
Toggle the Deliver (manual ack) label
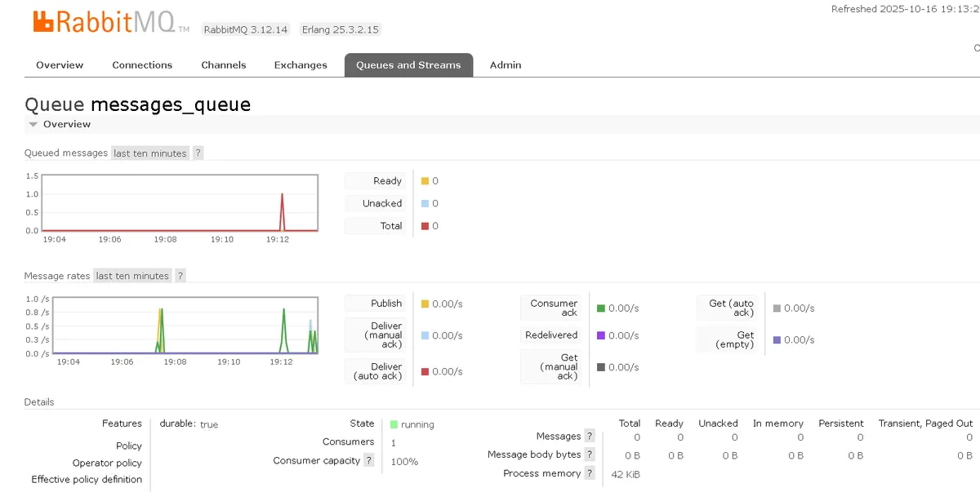[x=376, y=335]
